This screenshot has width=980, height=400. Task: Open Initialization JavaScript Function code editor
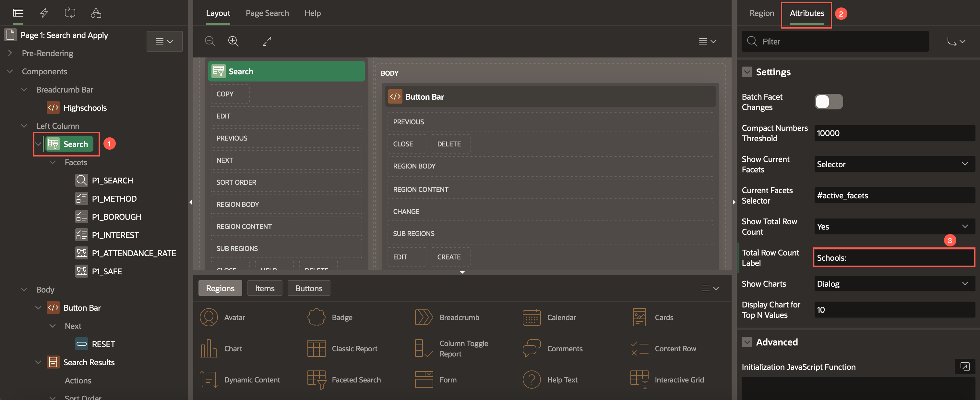coord(965,367)
